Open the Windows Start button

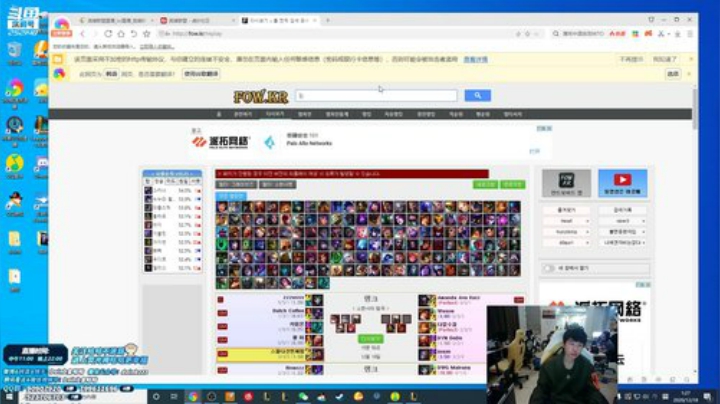pyautogui.click(x=9, y=397)
